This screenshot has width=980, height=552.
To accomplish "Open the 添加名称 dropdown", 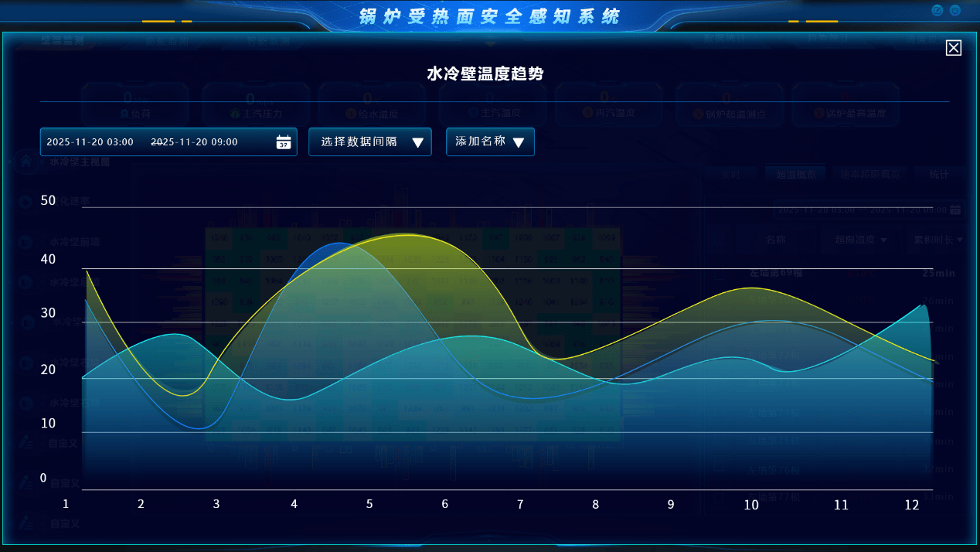I will point(490,142).
